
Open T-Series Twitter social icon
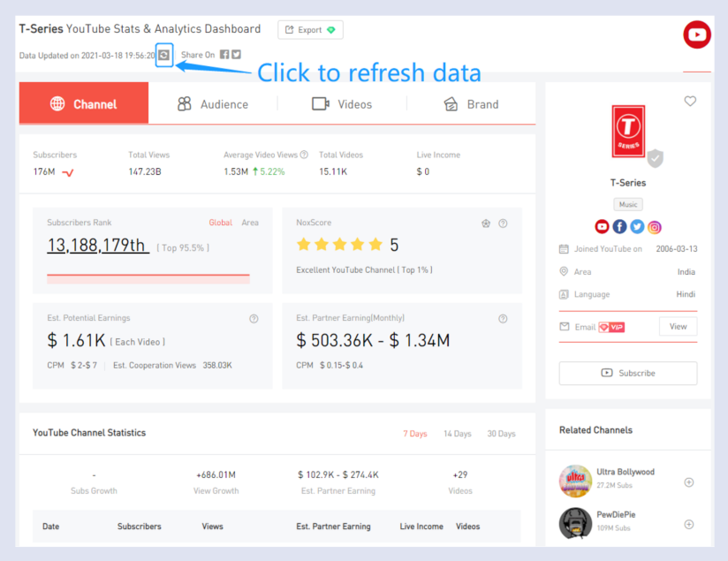click(637, 227)
